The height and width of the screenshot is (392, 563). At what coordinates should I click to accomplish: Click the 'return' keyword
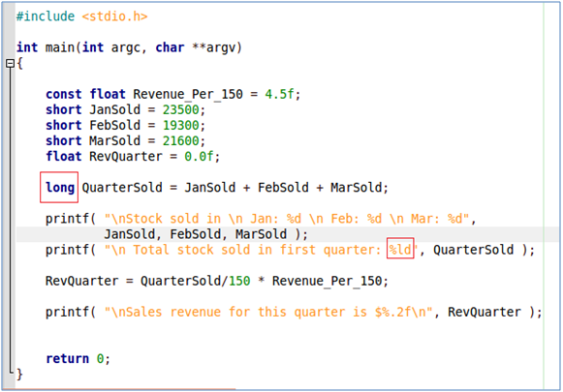click(68, 359)
